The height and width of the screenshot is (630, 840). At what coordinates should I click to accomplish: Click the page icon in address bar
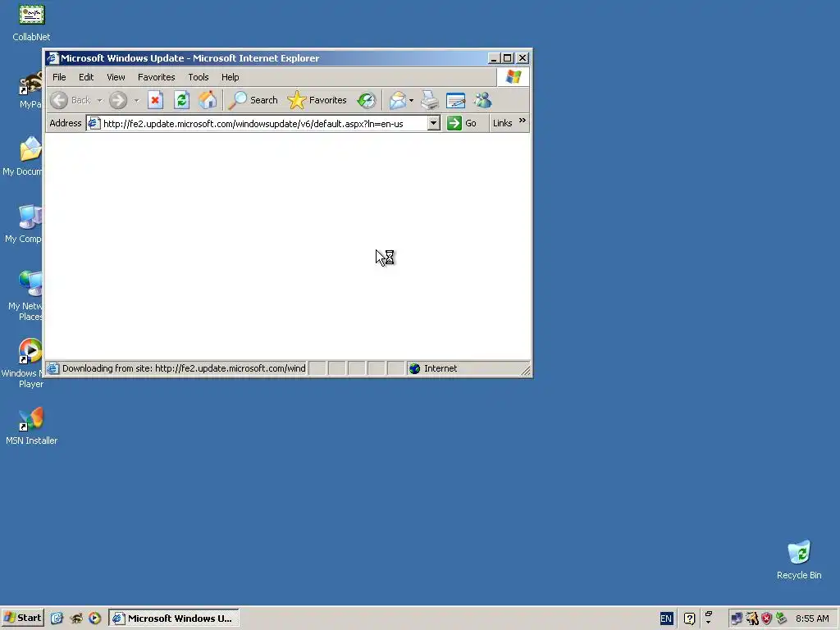tap(94, 124)
